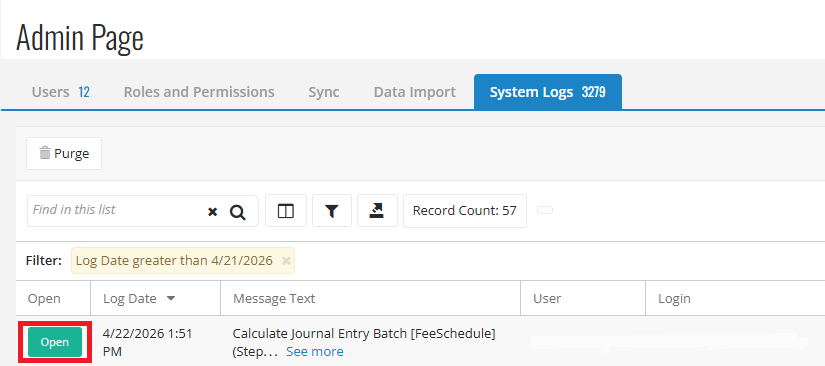This screenshot has height=366, width=825.
Task: Click the Purge button
Action: [64, 154]
